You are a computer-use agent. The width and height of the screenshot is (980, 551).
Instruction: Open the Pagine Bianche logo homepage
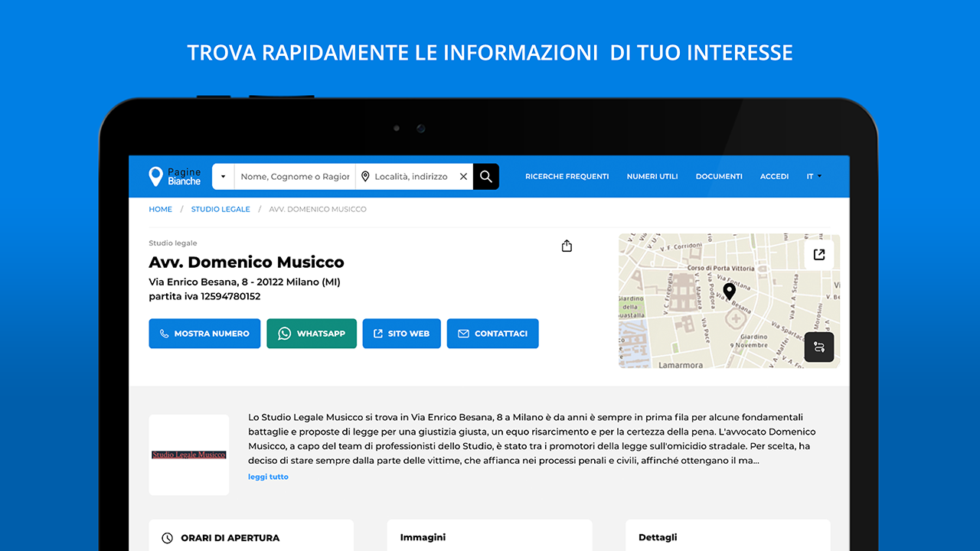point(175,177)
